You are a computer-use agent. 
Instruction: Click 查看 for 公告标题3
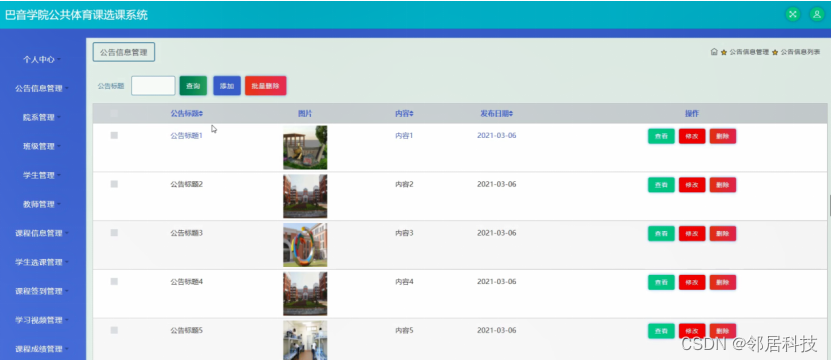(x=661, y=233)
